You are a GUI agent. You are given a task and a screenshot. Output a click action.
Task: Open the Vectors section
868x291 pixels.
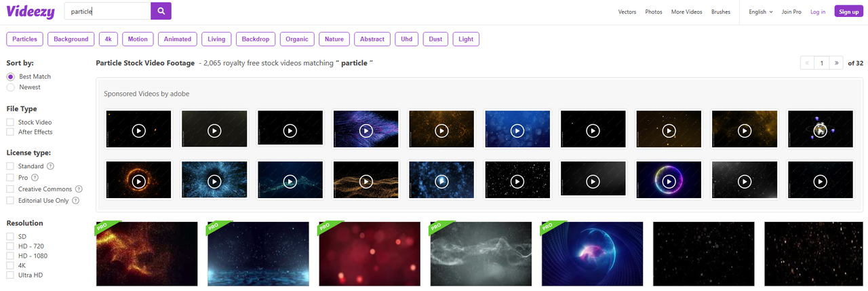click(x=627, y=12)
